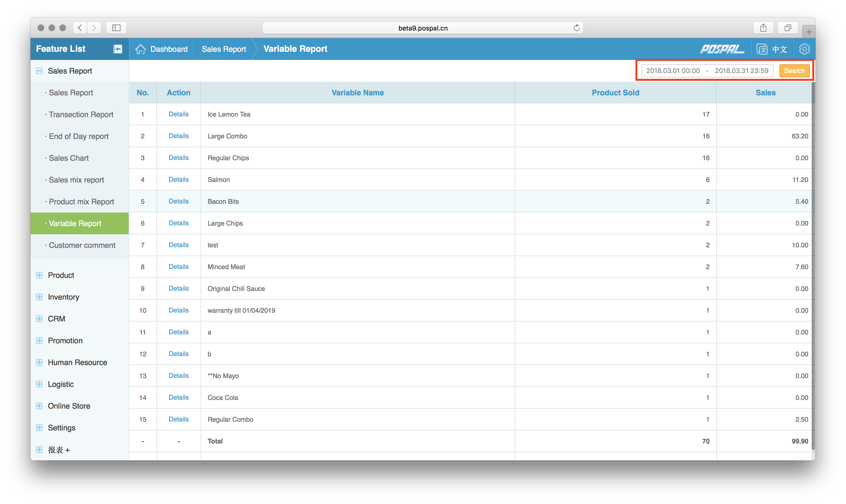This screenshot has height=504, width=846.
Task: Collapse the Feature List sidebar arrow icon
Action: point(117,49)
